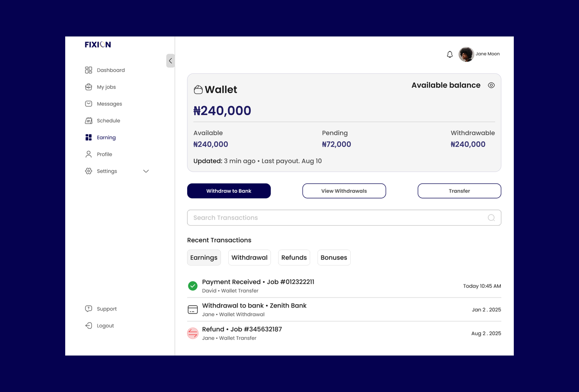579x392 pixels.
Task: Open notifications bell icon
Action: (x=450, y=54)
